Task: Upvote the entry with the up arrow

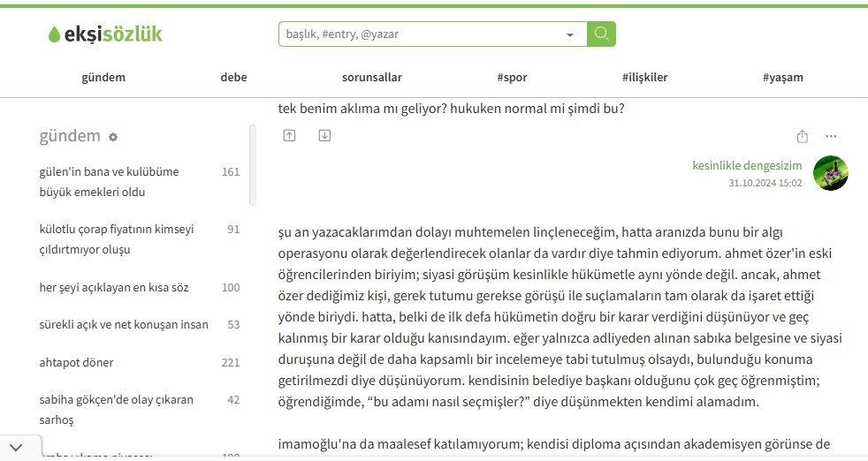Action: [289, 136]
